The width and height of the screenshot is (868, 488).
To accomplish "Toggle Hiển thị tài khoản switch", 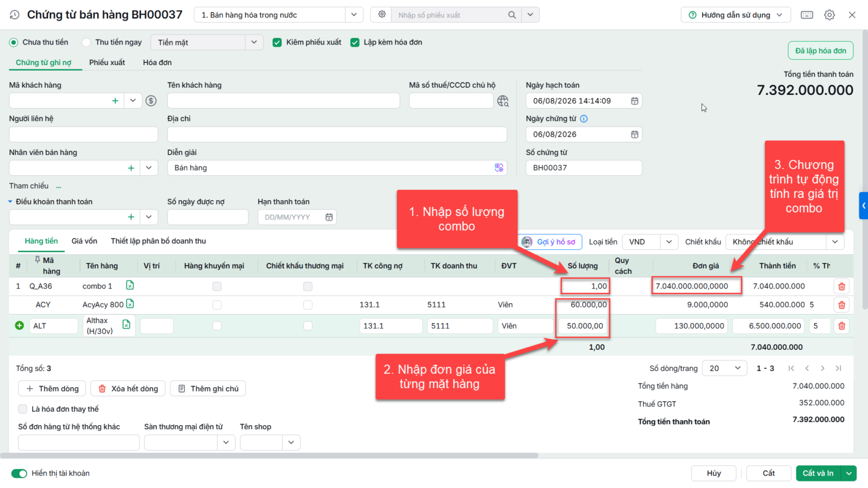I will [19, 473].
